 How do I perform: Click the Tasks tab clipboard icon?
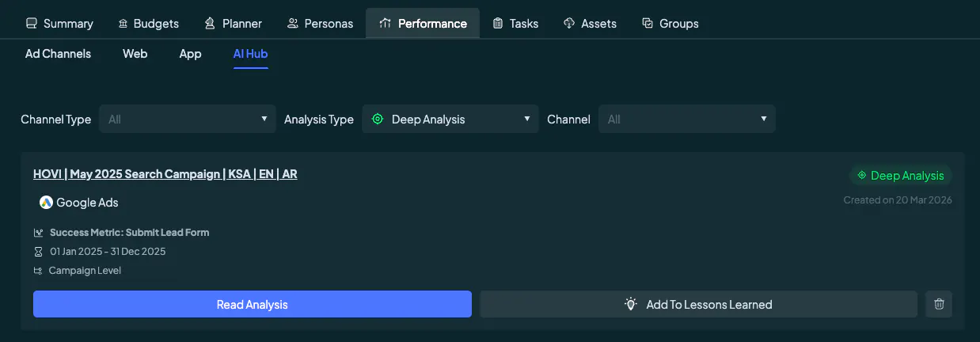tap(498, 24)
